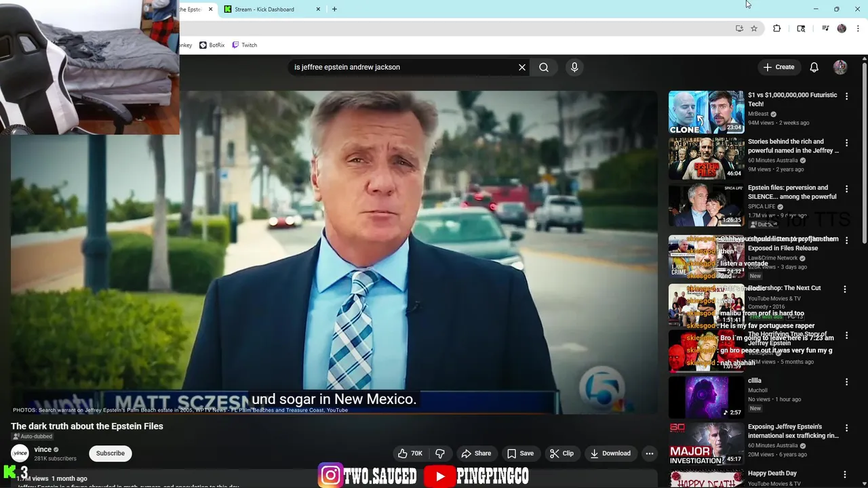868x488 pixels.
Task: Click the magnifier search button
Action: point(544,67)
